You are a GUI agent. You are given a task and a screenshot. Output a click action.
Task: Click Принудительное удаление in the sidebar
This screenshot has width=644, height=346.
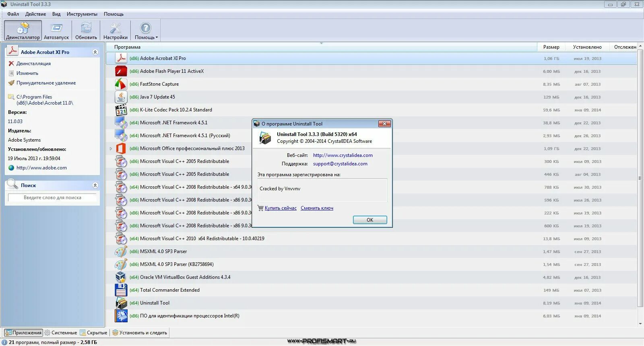tap(46, 83)
